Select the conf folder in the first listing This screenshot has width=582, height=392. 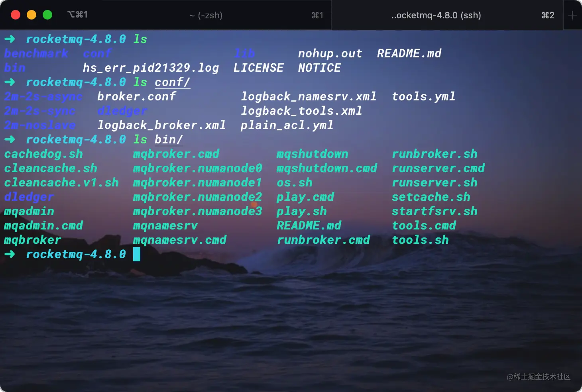(x=97, y=53)
